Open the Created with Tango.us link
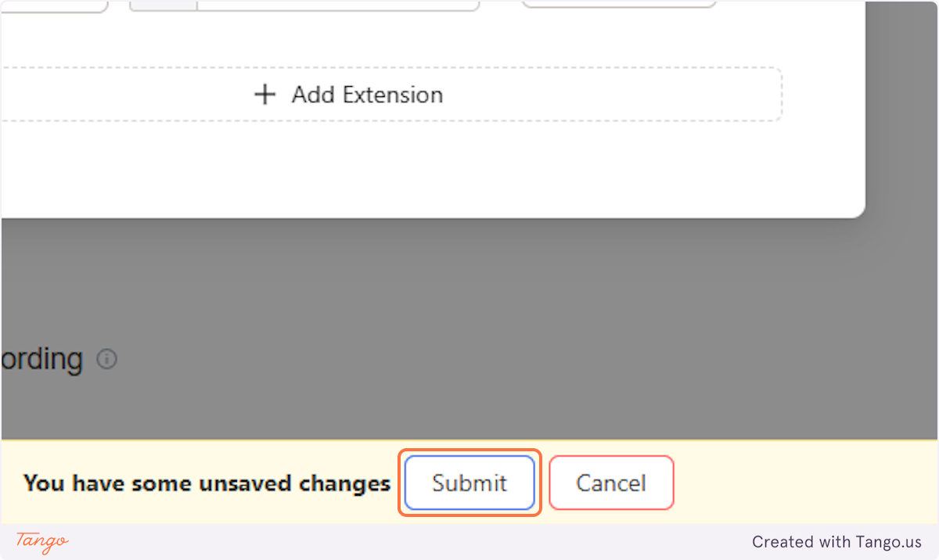 [x=836, y=541]
